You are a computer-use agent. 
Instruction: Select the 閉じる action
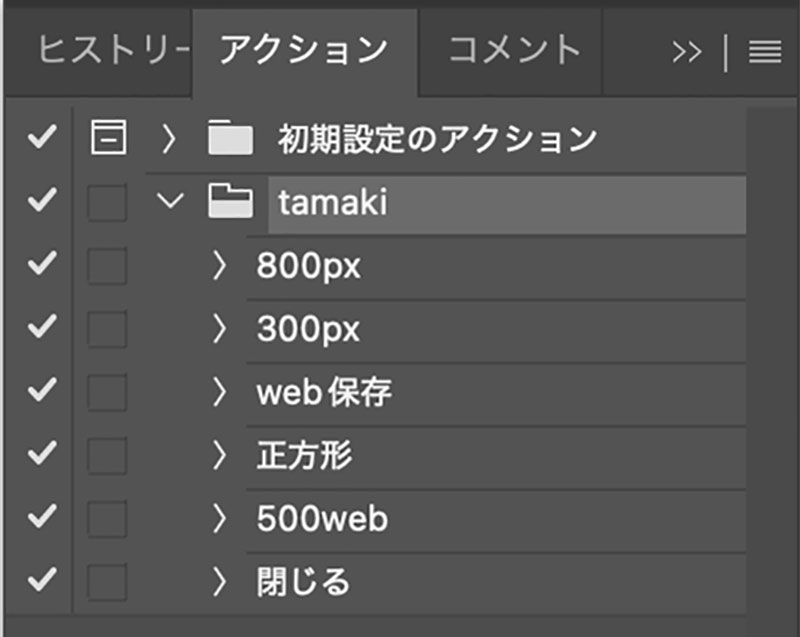point(304,581)
